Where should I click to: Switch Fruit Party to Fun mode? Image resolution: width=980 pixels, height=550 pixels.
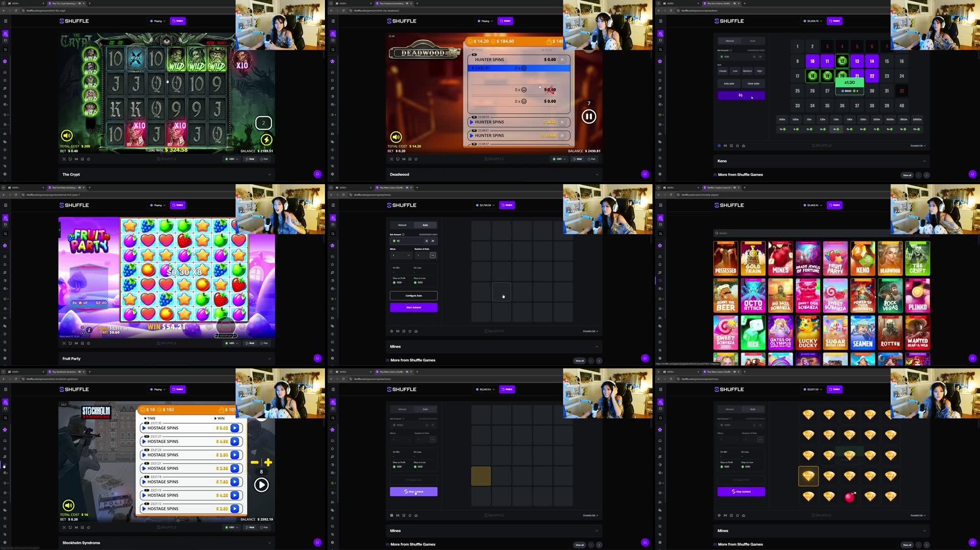(265, 343)
